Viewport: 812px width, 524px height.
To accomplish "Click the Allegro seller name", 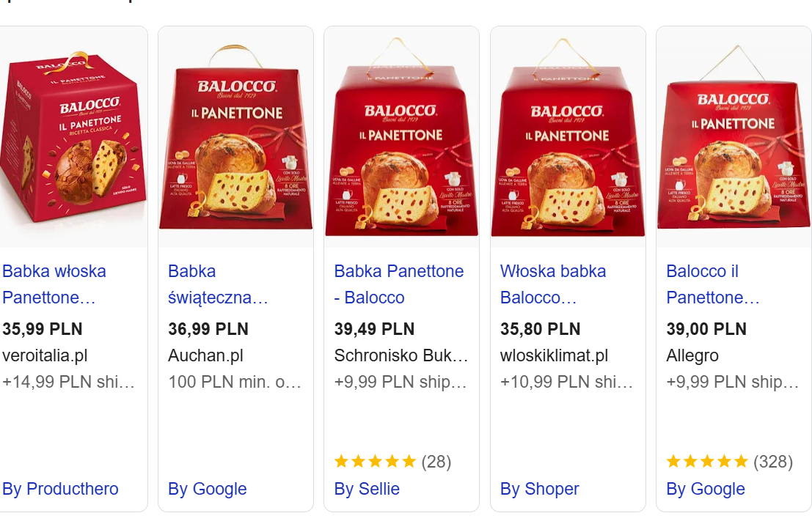I will tap(692, 355).
